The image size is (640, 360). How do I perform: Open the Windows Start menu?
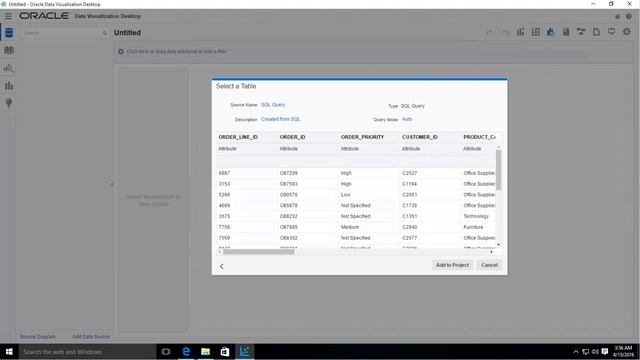point(9,351)
